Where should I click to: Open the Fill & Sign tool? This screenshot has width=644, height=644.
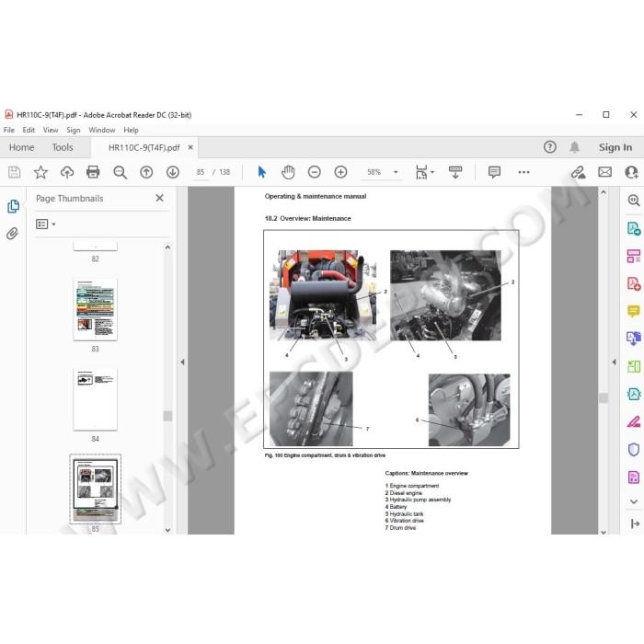click(x=634, y=421)
